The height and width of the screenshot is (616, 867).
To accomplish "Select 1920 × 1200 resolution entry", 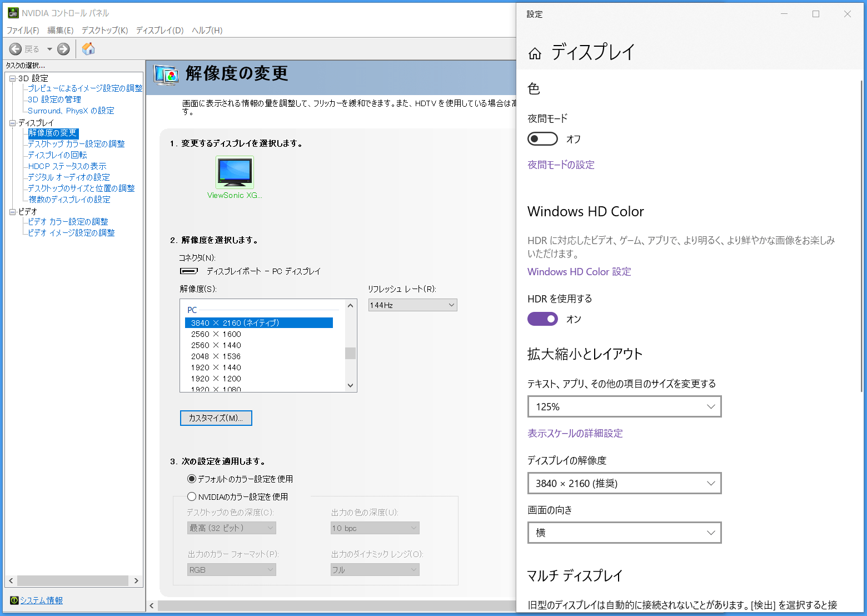I will point(216,379).
